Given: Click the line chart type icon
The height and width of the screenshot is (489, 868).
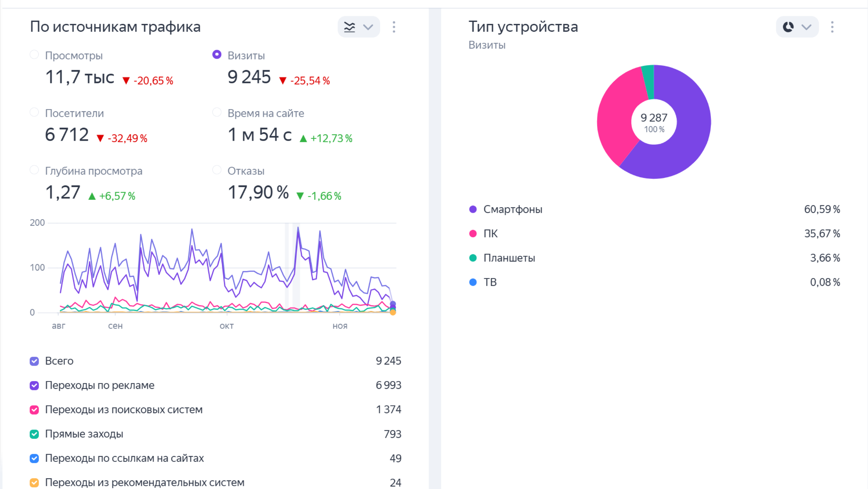Looking at the screenshot, I should click(349, 27).
